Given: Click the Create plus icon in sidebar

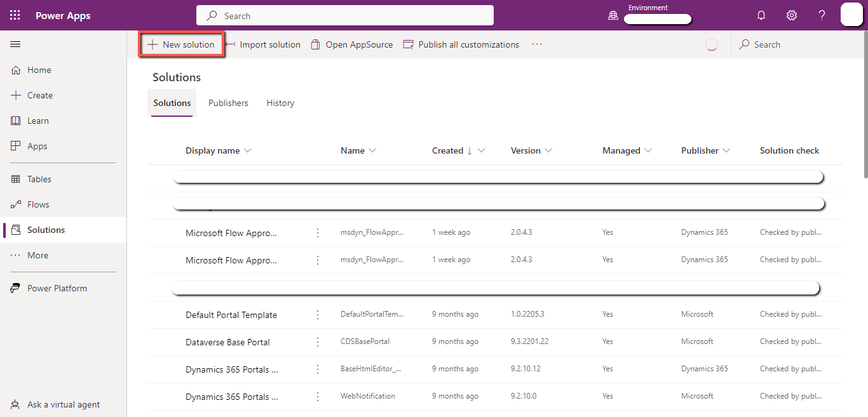Looking at the screenshot, I should [16, 95].
